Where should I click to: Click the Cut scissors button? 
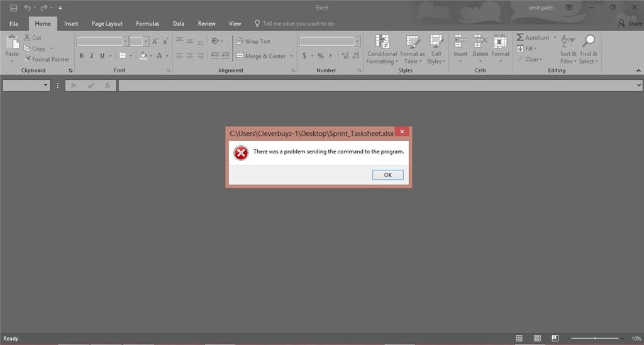(33, 37)
